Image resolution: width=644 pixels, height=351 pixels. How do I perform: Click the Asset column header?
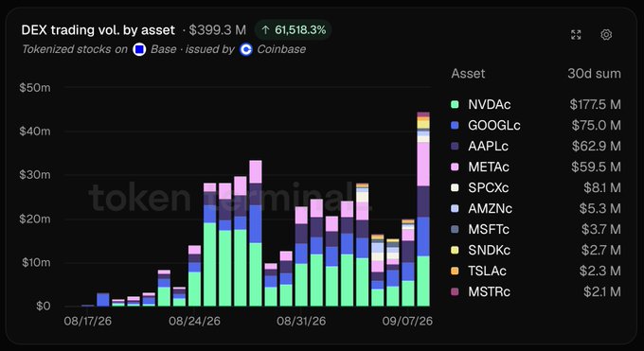click(468, 74)
